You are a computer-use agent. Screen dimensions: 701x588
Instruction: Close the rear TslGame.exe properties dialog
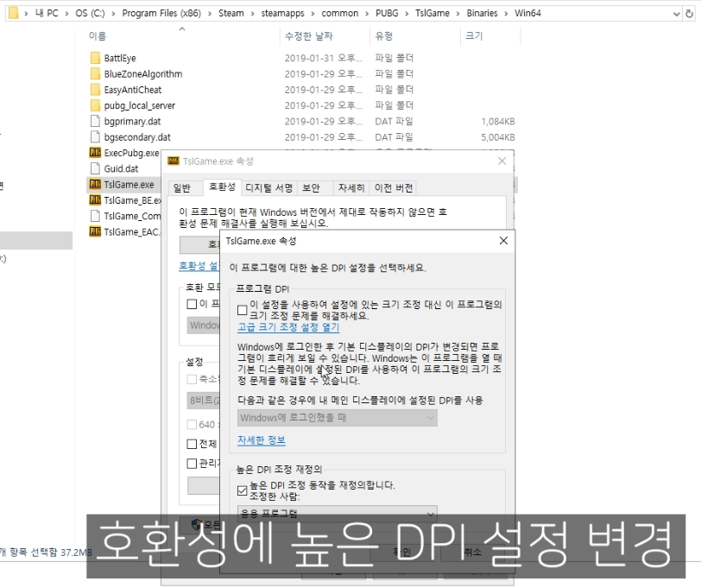[x=502, y=161]
